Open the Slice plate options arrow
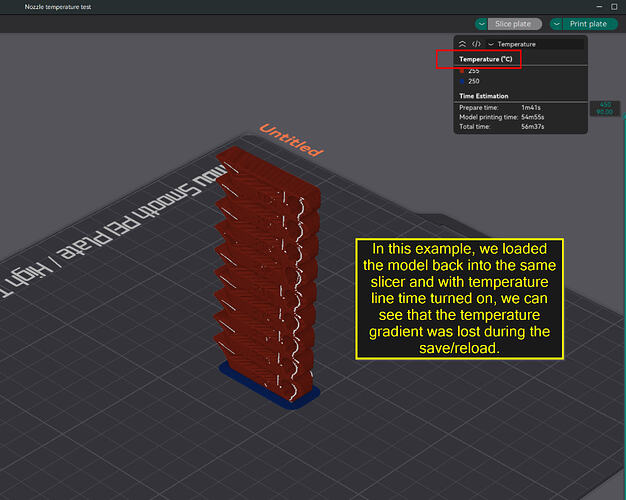The image size is (626, 500). tap(481, 24)
